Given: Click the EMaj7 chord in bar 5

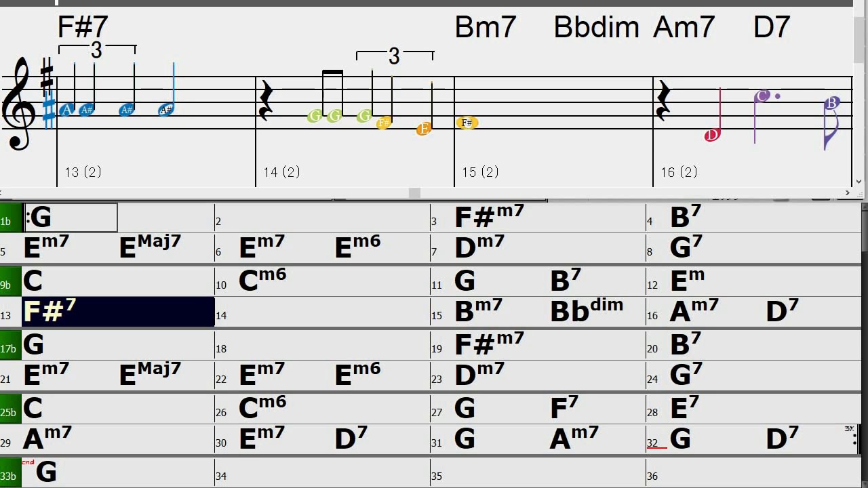Looking at the screenshot, I should pyautogui.click(x=150, y=248).
